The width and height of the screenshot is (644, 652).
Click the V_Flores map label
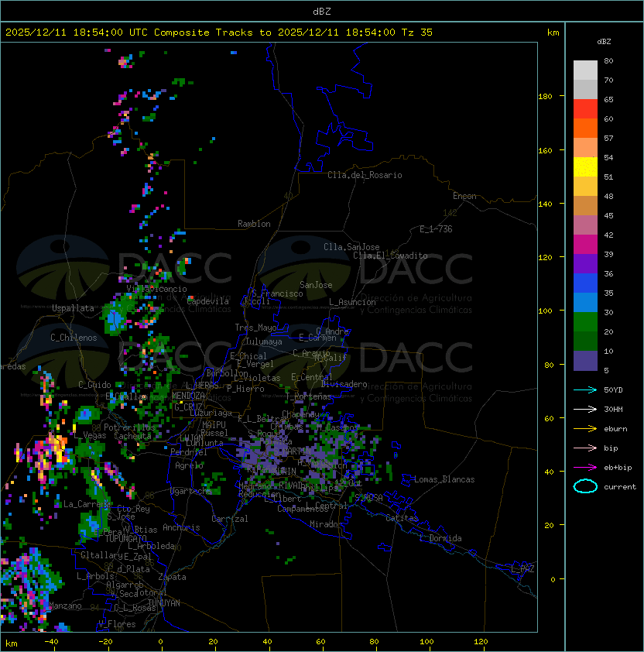tap(117, 624)
